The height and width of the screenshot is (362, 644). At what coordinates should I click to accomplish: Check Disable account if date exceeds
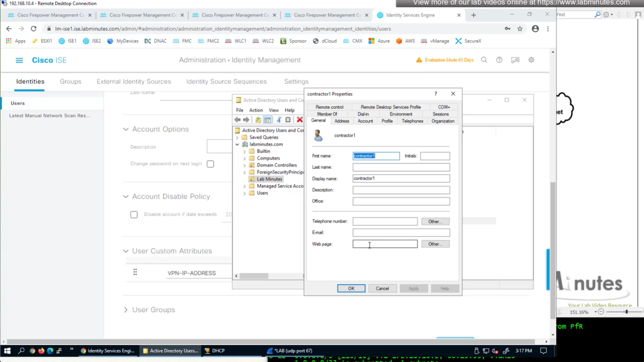[134, 215]
